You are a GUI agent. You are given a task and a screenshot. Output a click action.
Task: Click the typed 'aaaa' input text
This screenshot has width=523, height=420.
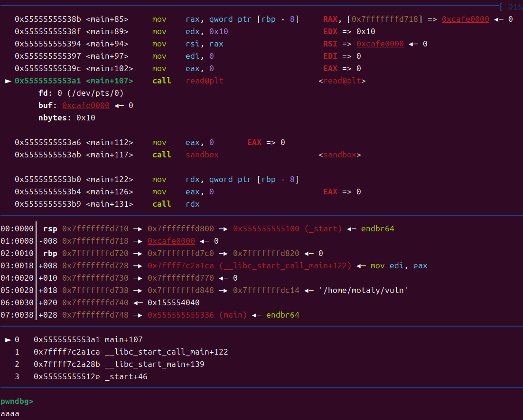[10, 414]
